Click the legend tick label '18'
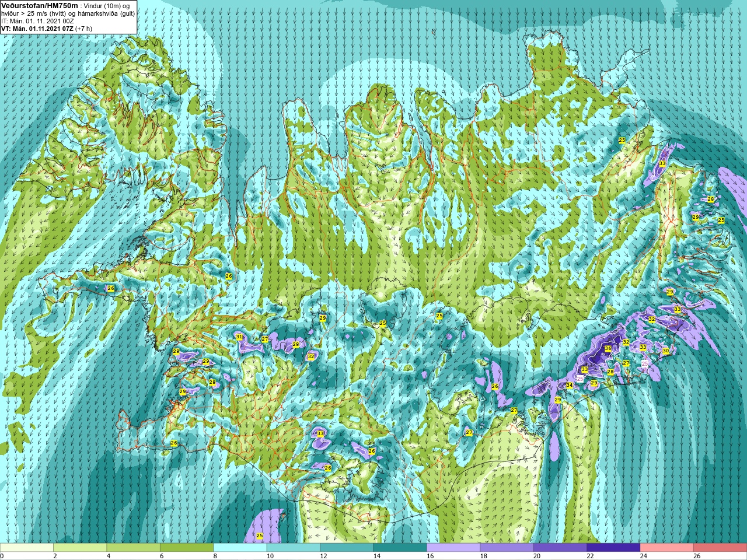 coord(484,556)
